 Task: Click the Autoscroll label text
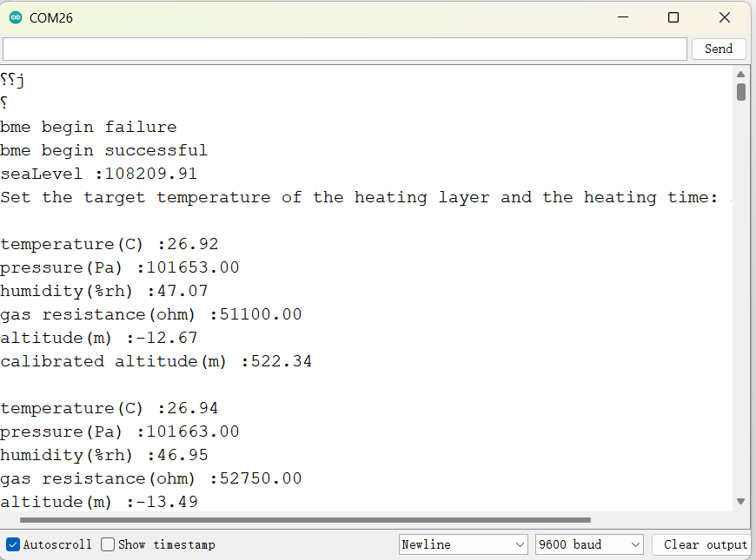click(57, 544)
